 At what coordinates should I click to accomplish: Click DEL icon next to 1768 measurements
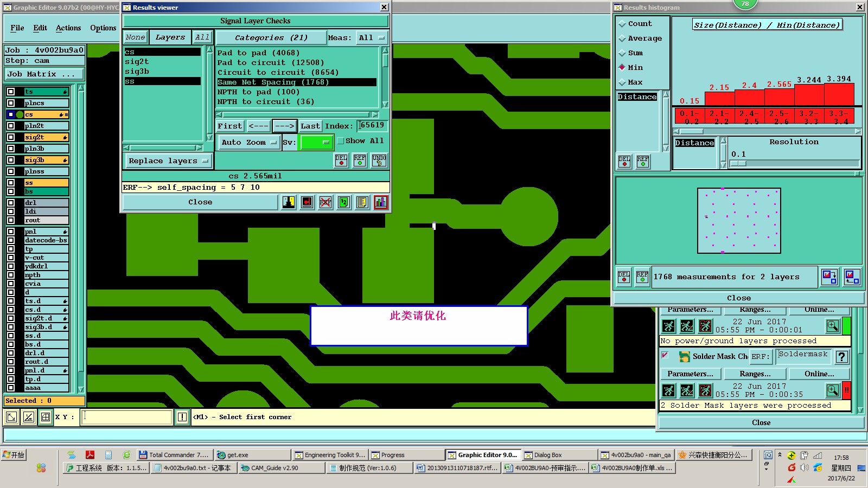[x=624, y=277]
